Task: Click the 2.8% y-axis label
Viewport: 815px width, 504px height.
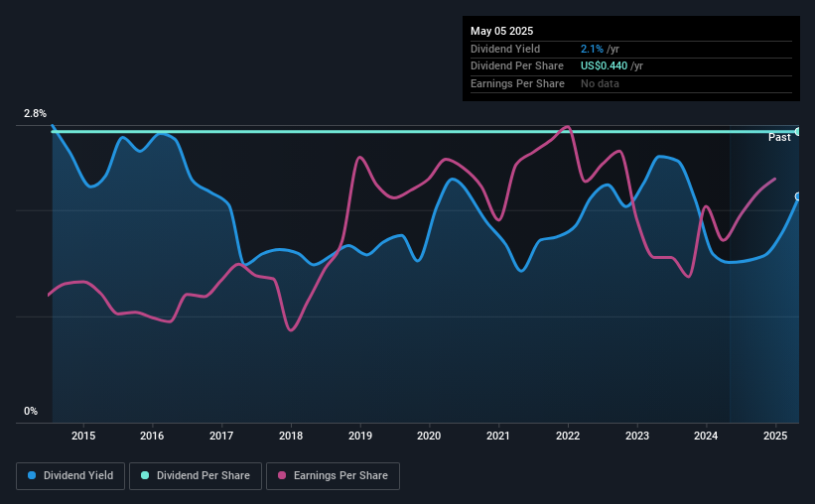Action: [35, 113]
